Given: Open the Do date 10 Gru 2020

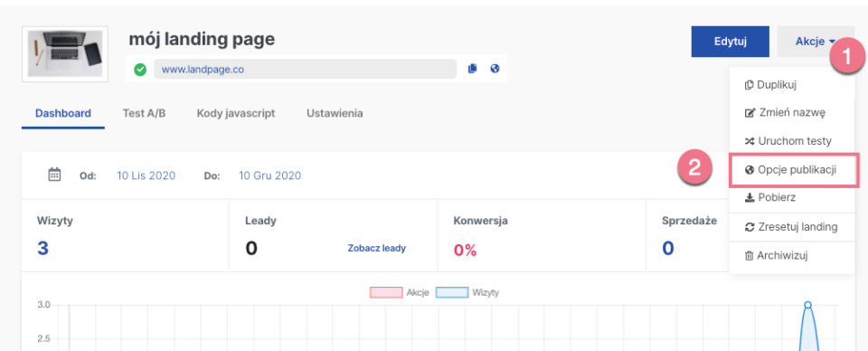Looking at the screenshot, I should click(x=270, y=176).
